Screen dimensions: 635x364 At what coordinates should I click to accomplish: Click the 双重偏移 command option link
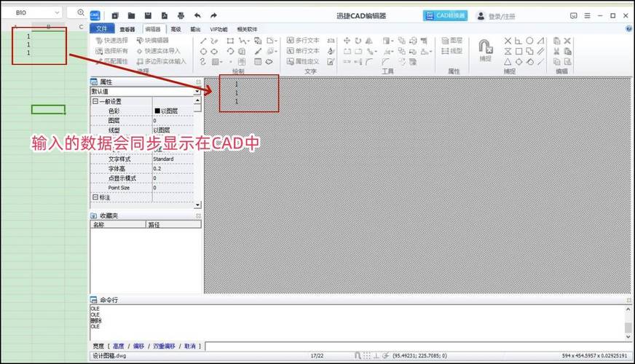pyautogui.click(x=165, y=347)
